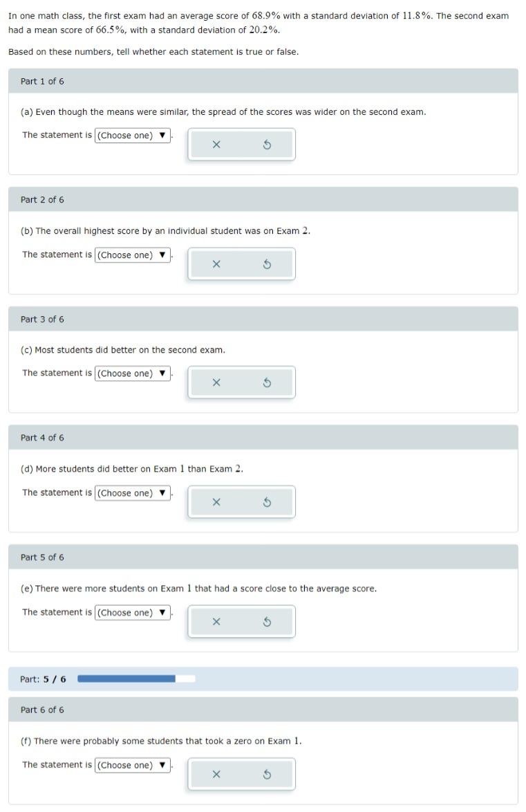Screen dimensions: 526x812
Task: Open the Choose one dropdown for statement (b)
Action: point(131,254)
